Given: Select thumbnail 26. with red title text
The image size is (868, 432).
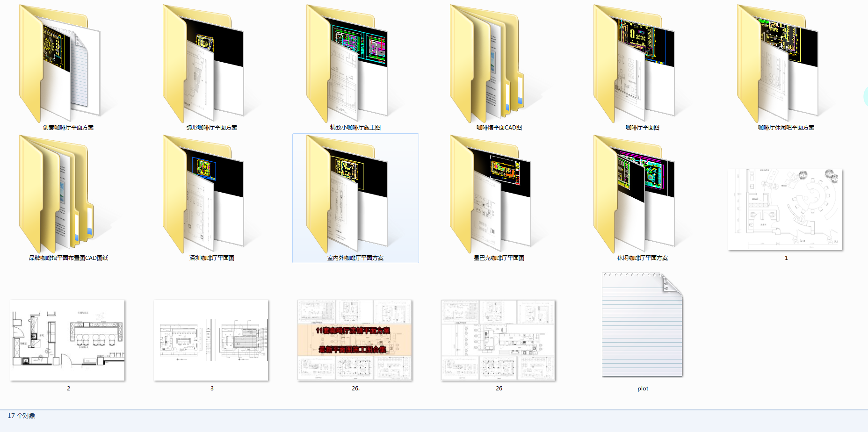Looking at the screenshot, I should [354, 340].
